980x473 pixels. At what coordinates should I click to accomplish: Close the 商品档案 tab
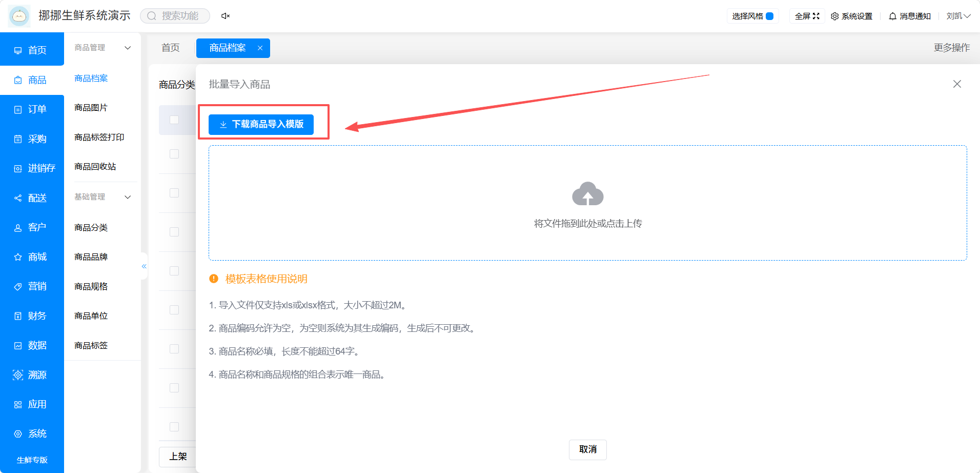(260, 48)
